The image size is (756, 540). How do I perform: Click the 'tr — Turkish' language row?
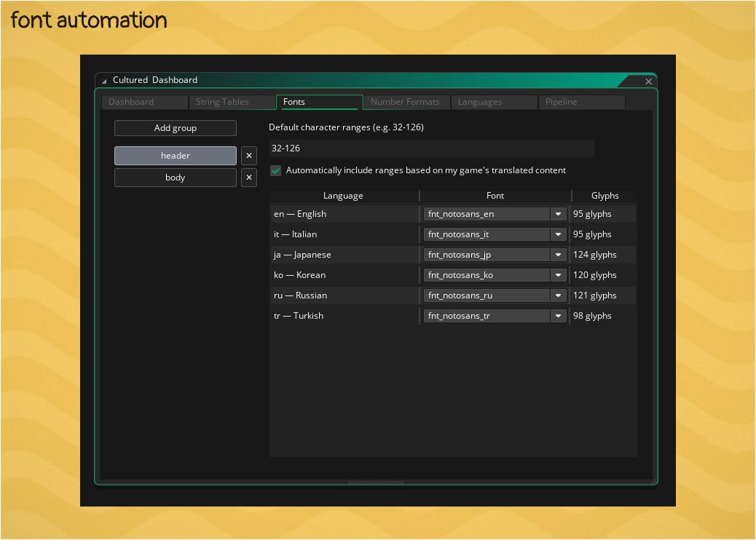tap(344, 316)
